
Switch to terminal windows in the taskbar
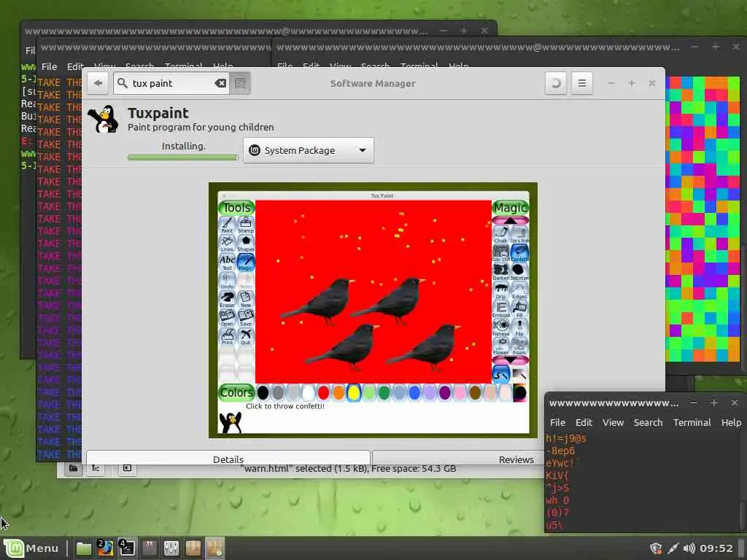pyautogui.click(x=127, y=548)
